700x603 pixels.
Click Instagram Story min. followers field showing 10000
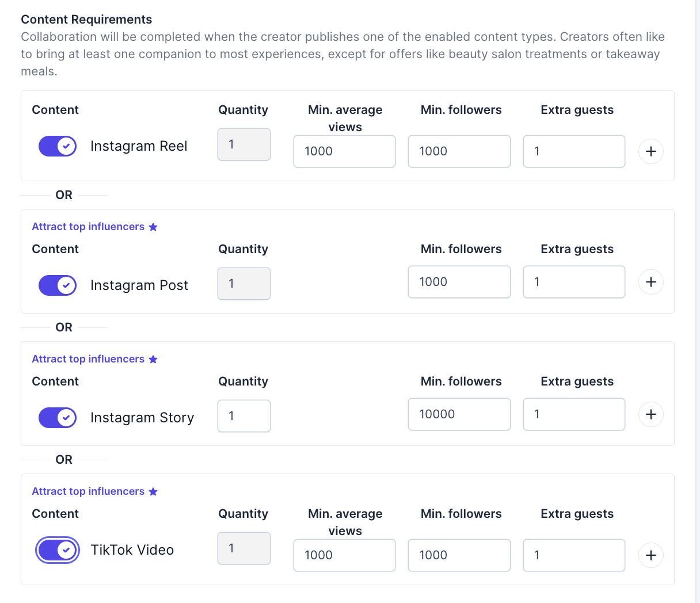[x=459, y=414]
